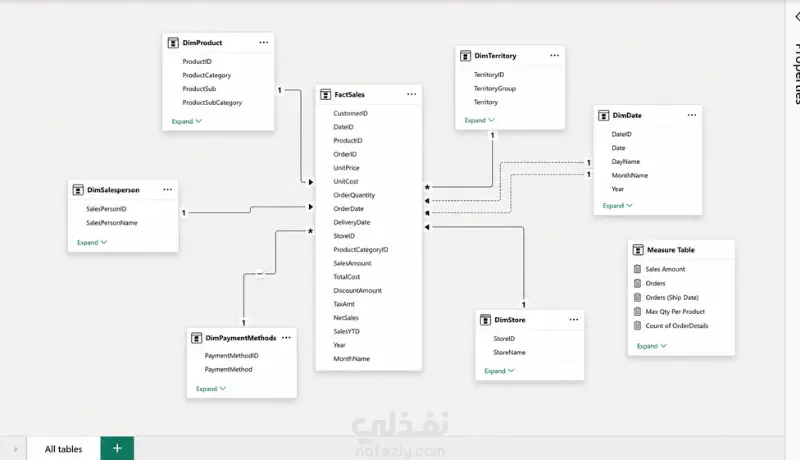The image size is (800, 460).
Task: Expand the Measure Table list
Action: click(x=652, y=346)
